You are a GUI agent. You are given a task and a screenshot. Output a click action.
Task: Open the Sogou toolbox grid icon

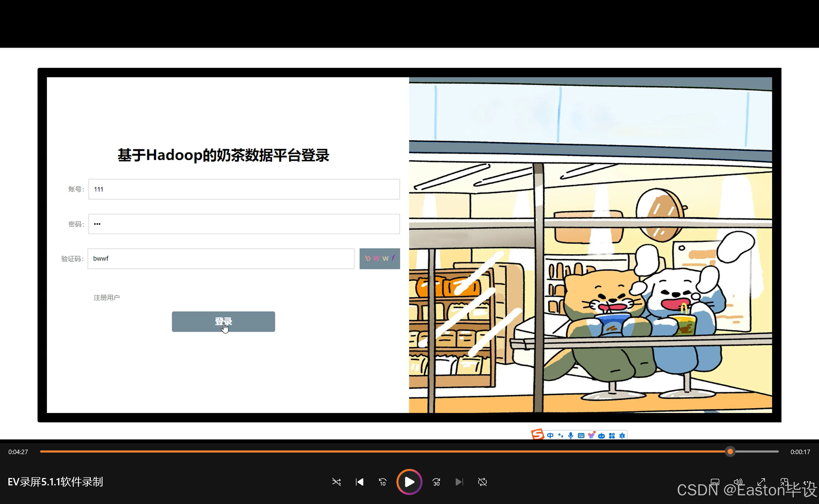point(612,436)
